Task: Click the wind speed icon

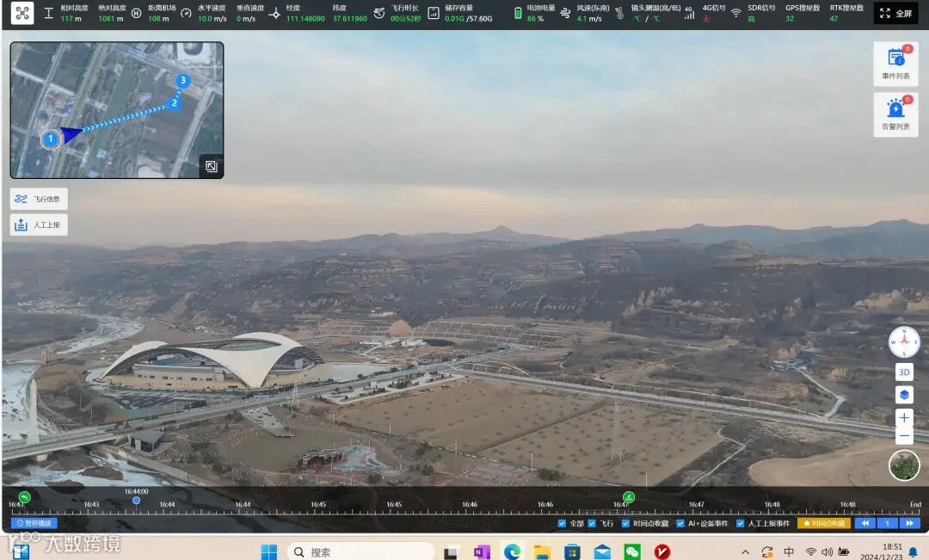Action: (x=565, y=13)
